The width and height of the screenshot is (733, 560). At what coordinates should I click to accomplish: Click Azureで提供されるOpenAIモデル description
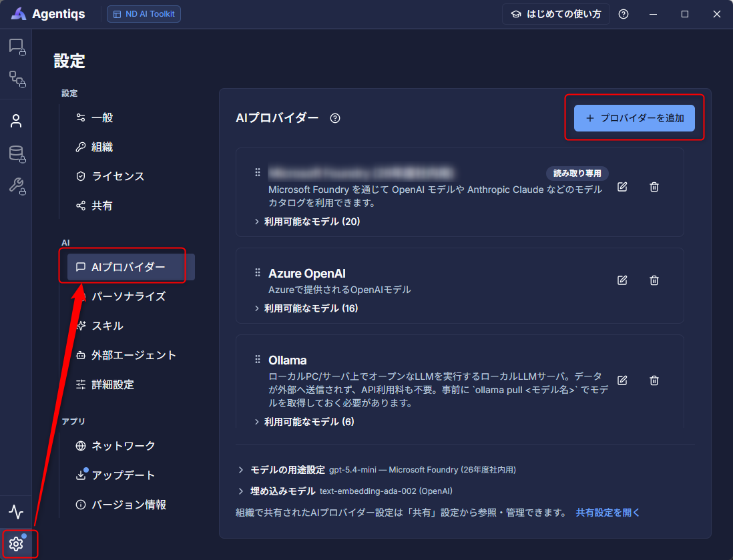tap(339, 290)
